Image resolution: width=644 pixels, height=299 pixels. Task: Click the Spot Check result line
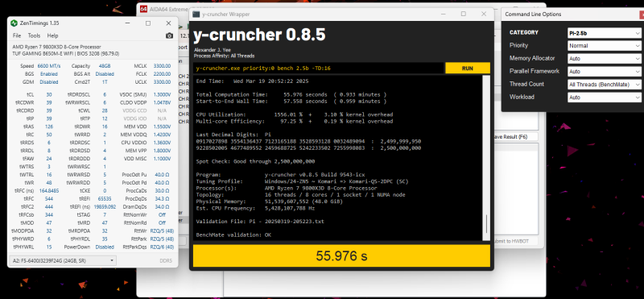pos(255,161)
